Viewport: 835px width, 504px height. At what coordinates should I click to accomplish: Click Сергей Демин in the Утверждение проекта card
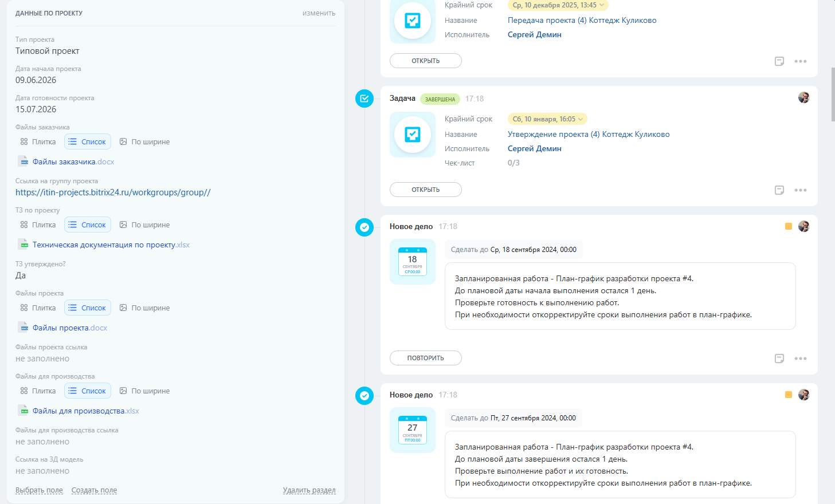pyautogui.click(x=535, y=148)
